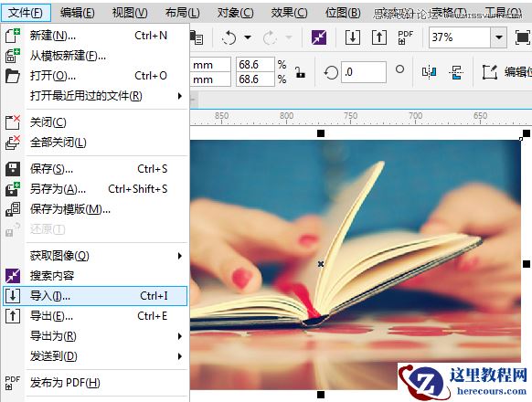Viewport: 532px width, 402px height.
Task: Choose 导入(I)... menu entry
Action: (95, 296)
